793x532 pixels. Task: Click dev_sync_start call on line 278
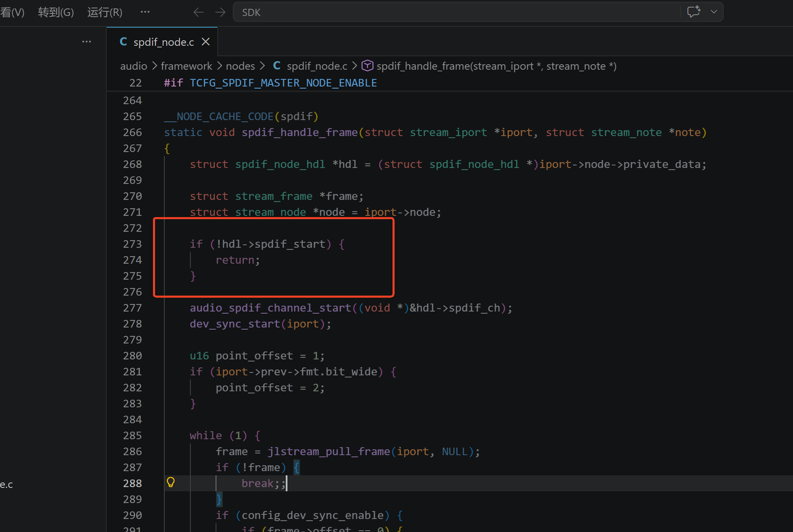click(x=235, y=324)
